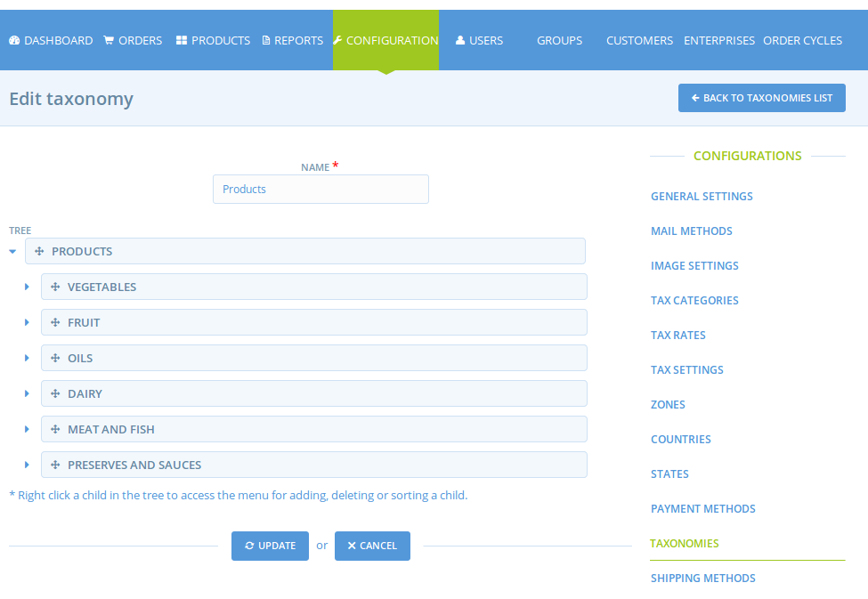Expand the VEGETABLES tree node arrow
This screenshot has width=868, height=599.
pyautogui.click(x=27, y=287)
